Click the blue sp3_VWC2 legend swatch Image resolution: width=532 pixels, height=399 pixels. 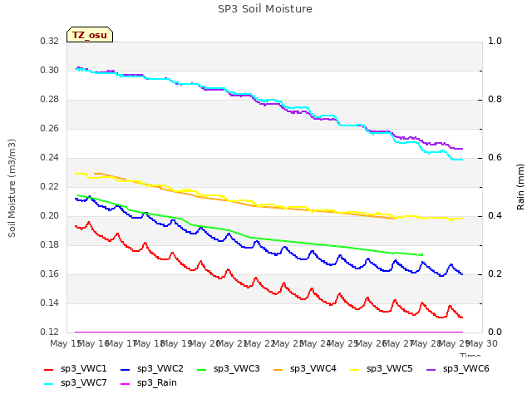pyautogui.click(x=126, y=369)
